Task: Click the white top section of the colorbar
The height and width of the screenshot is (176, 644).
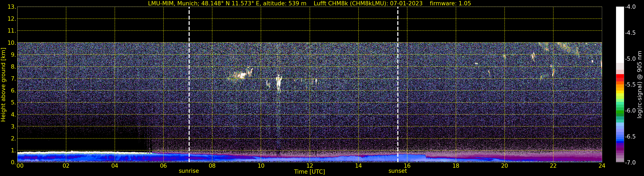Action: [620, 35]
